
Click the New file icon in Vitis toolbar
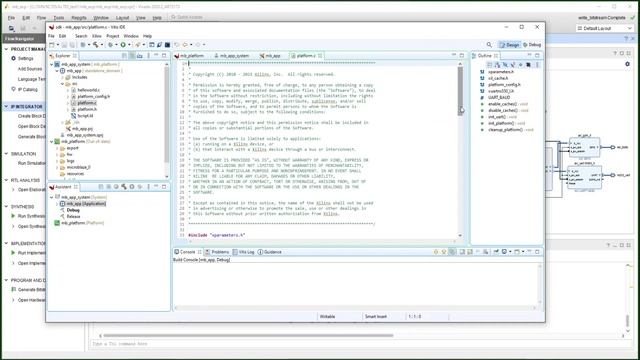[52, 45]
